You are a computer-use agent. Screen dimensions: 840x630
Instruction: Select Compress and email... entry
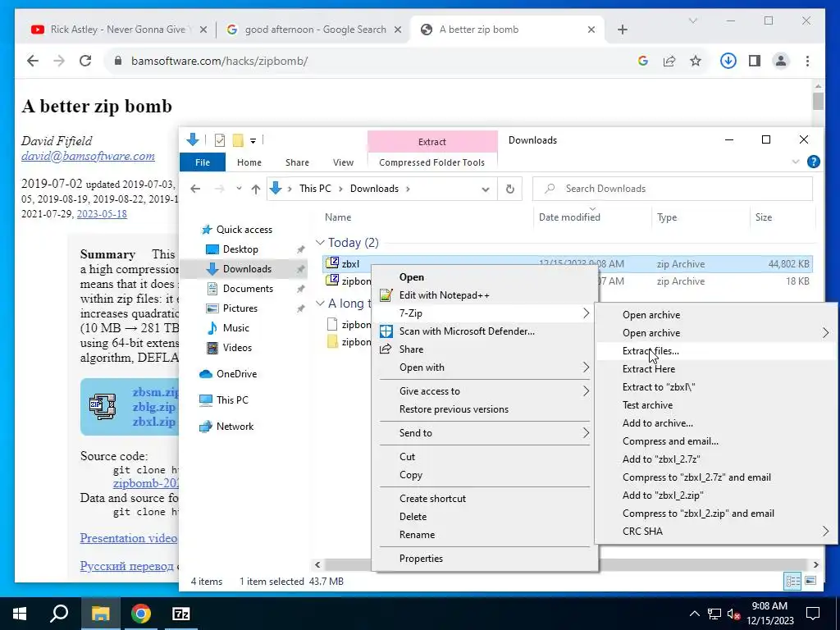pos(716,441)
